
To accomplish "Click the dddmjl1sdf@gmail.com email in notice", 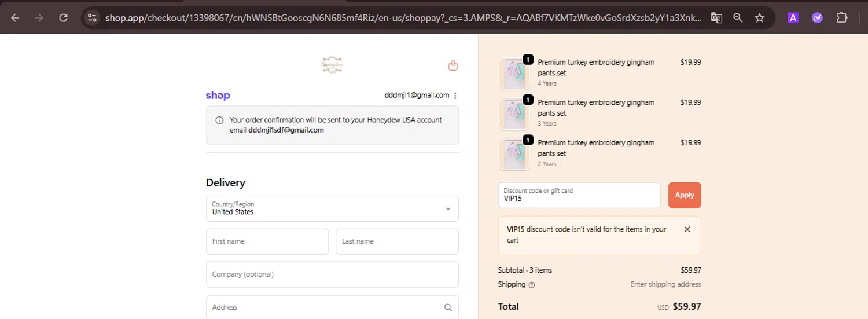I will (286, 130).
